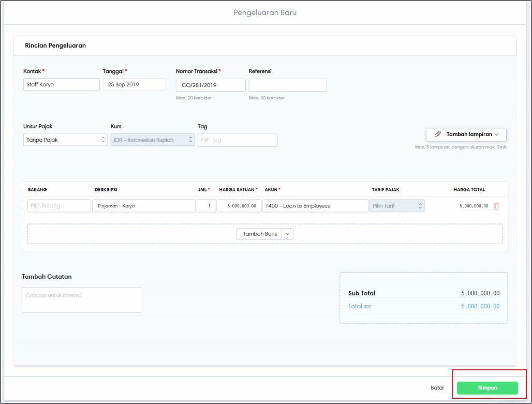Click the Deskripsi field Pinjaman - Karyo
The image size is (532, 404).
coord(143,206)
